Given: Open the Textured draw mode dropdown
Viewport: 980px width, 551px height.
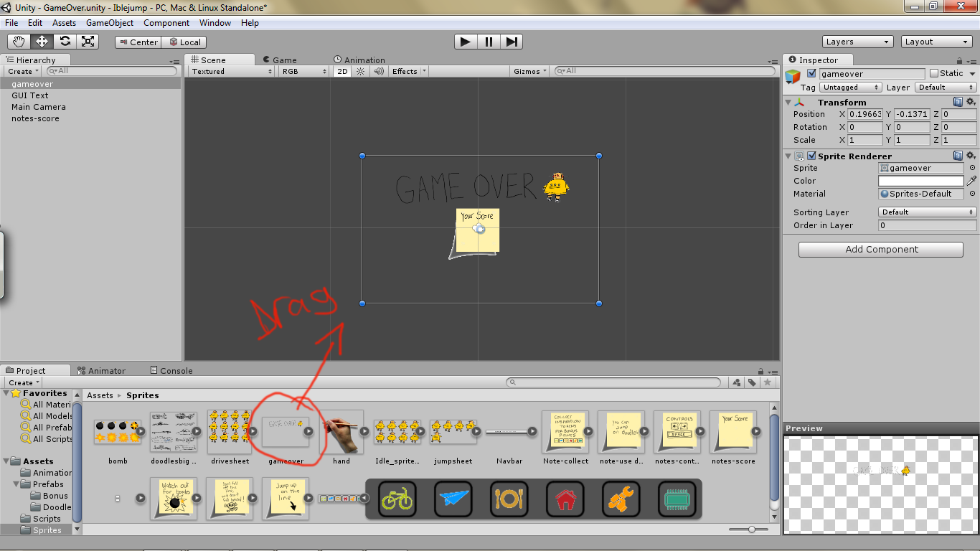Looking at the screenshot, I should point(232,71).
